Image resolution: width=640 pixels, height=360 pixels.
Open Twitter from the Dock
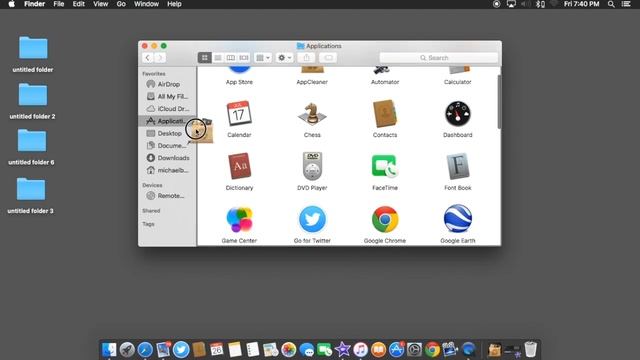point(181,350)
